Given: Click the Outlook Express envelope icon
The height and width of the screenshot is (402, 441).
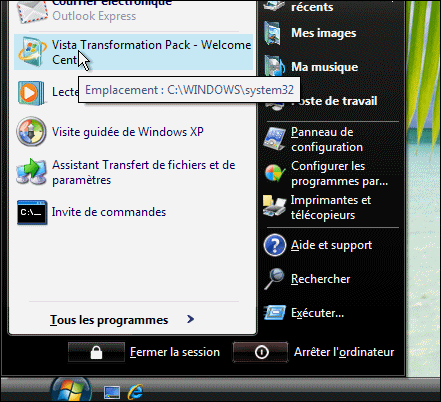Looking at the screenshot, I should click(32, 12).
